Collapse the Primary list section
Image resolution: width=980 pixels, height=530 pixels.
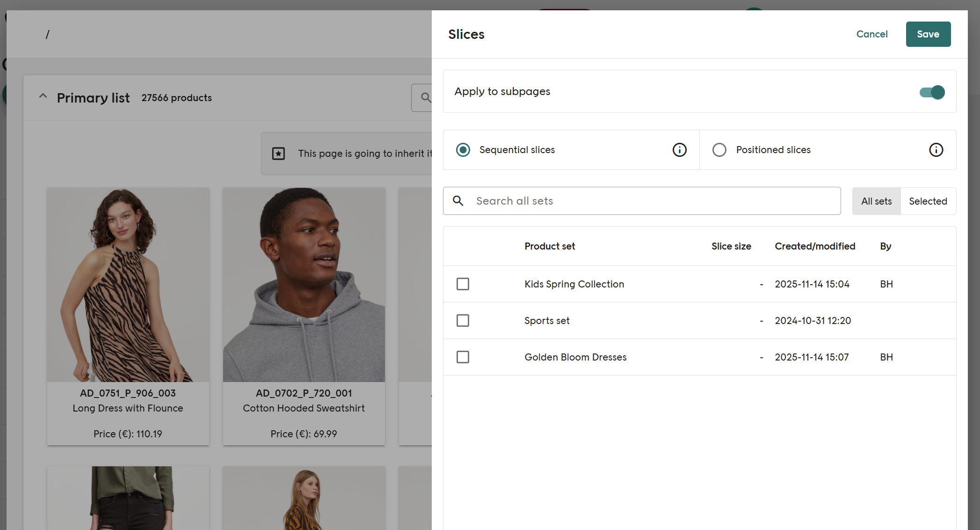pyautogui.click(x=43, y=96)
